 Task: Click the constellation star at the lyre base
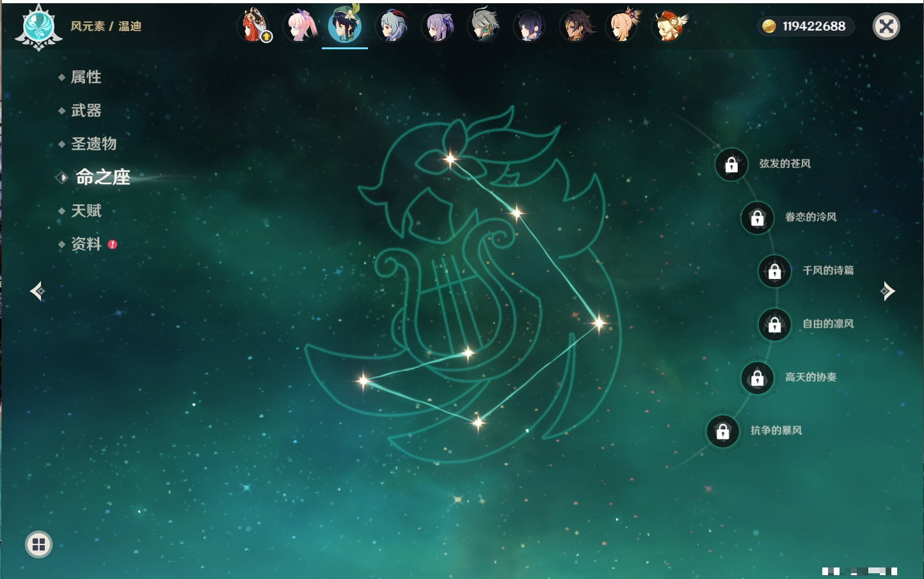point(468,353)
